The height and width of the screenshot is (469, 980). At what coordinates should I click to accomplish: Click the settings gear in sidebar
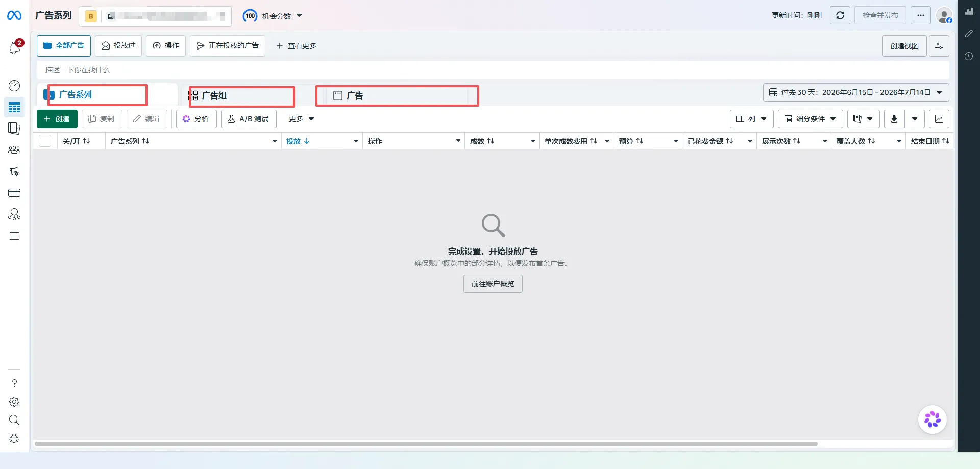[14, 402]
